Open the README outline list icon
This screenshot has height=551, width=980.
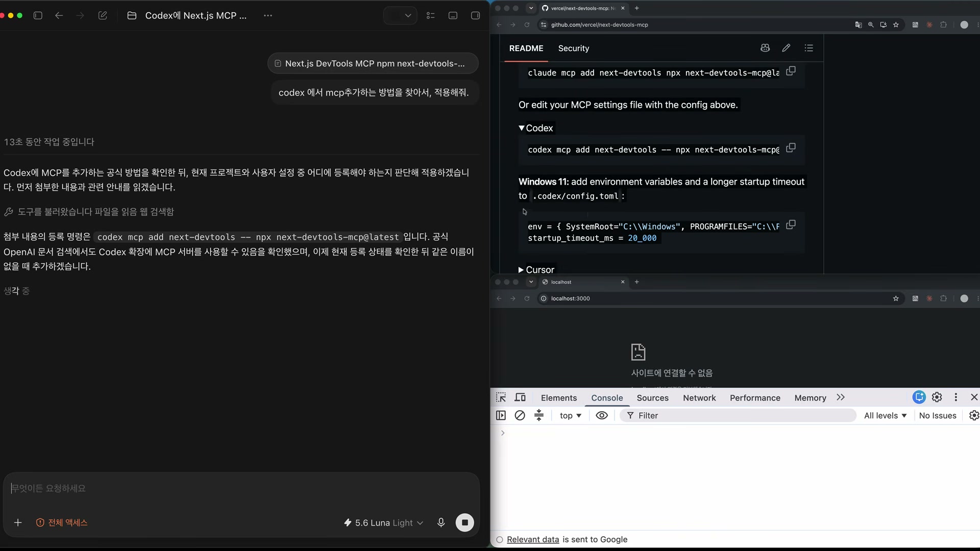click(x=809, y=48)
